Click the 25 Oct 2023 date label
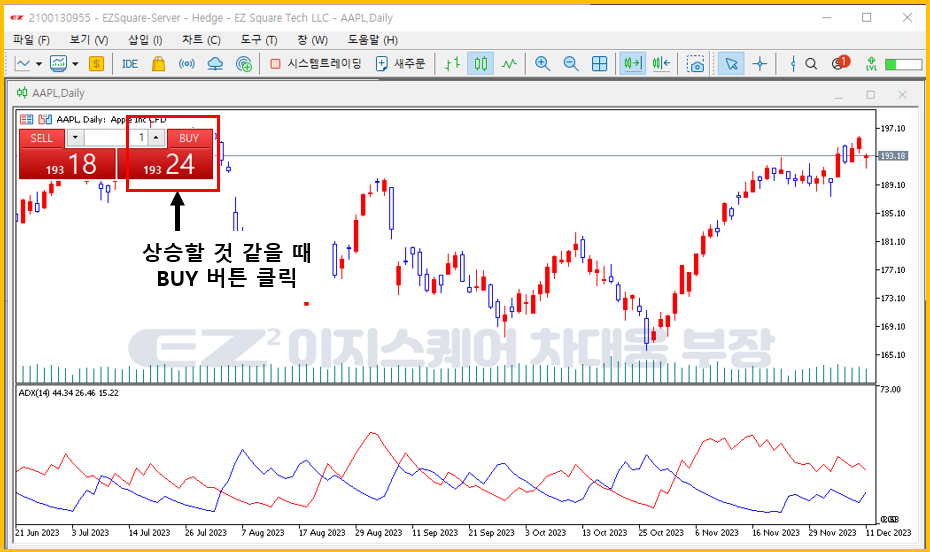The image size is (930, 552). pyautogui.click(x=661, y=532)
